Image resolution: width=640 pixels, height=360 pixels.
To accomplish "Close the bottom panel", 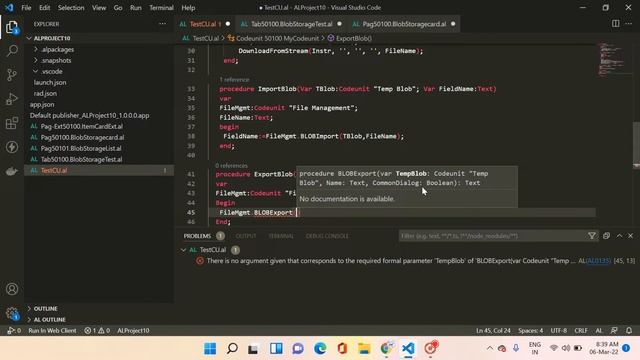I will 631,236.
